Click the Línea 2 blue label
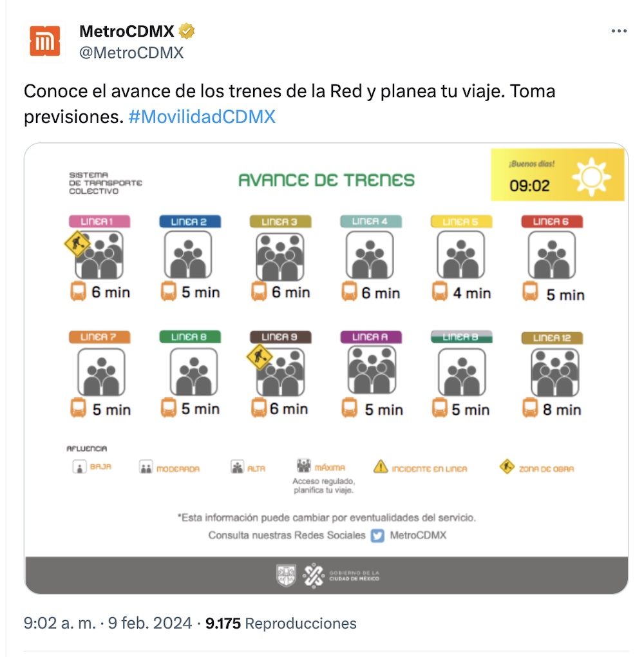 tap(190, 222)
